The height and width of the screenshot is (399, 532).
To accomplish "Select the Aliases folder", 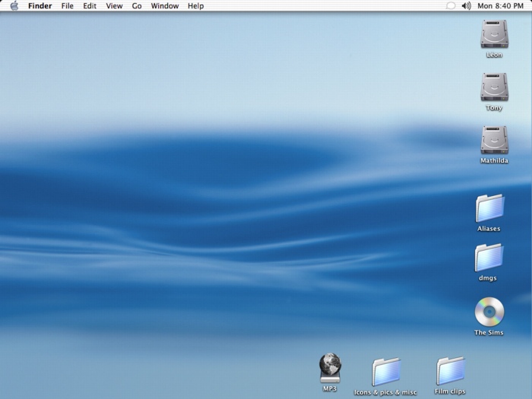I will [489, 208].
